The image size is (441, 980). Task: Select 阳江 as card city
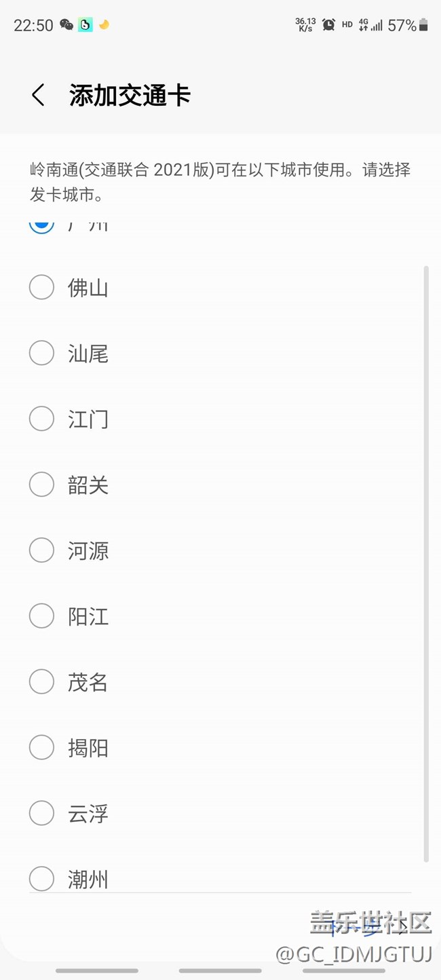click(x=41, y=616)
